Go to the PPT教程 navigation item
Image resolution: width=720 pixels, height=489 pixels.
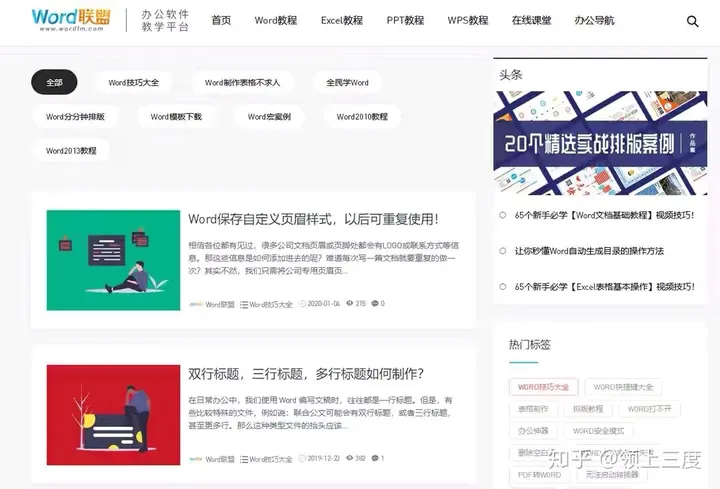tap(405, 21)
